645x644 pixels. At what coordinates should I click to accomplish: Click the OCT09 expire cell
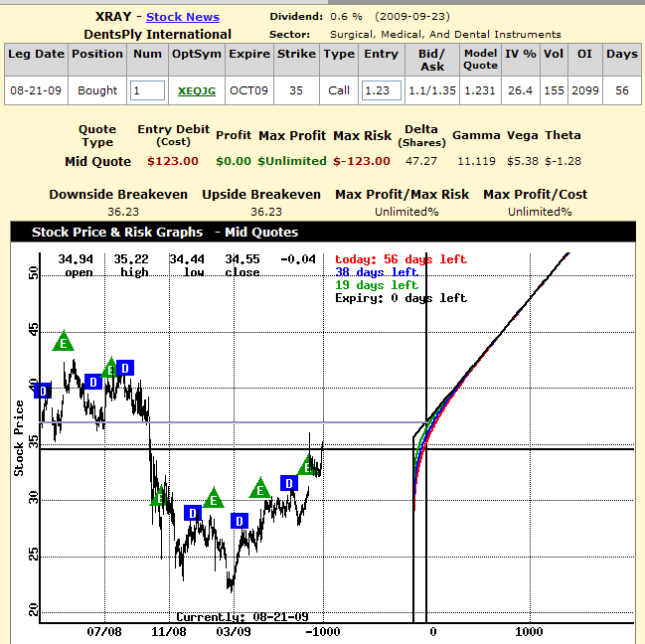[x=248, y=90]
